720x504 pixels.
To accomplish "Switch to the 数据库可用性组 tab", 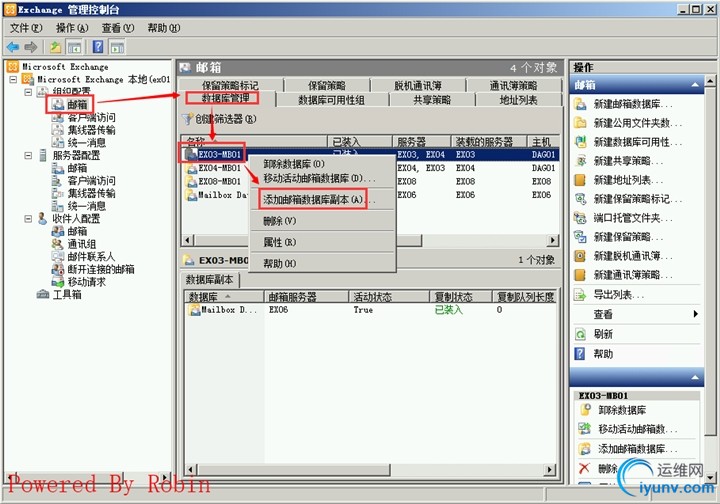I will point(332,100).
